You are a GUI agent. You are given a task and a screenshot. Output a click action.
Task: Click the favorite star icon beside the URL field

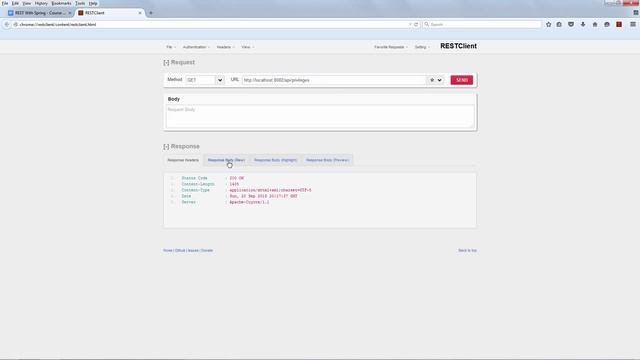pos(432,80)
